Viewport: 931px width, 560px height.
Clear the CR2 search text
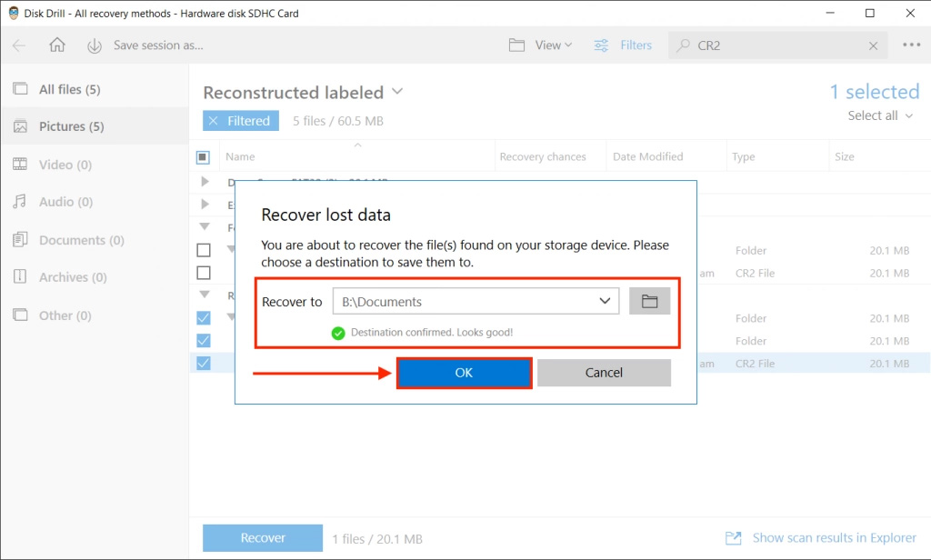click(x=873, y=45)
